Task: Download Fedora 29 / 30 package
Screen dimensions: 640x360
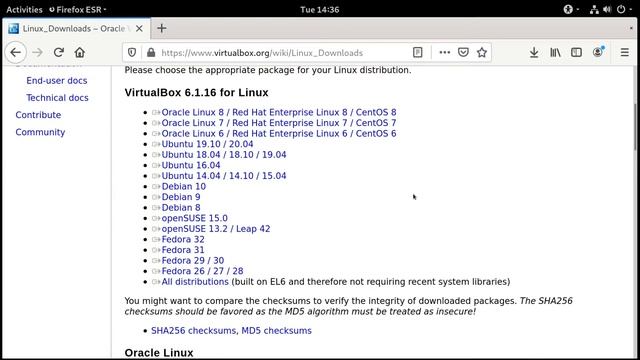Action: click(193, 261)
